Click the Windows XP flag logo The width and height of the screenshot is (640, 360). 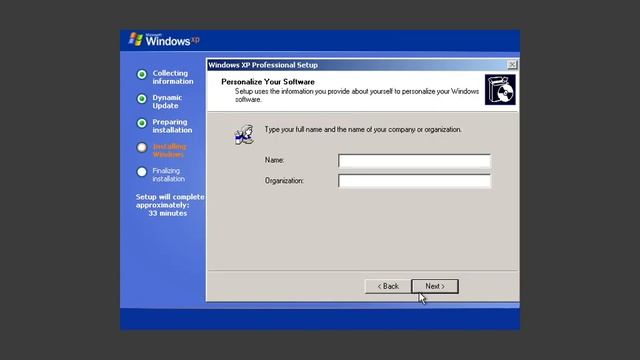pyautogui.click(x=136, y=39)
